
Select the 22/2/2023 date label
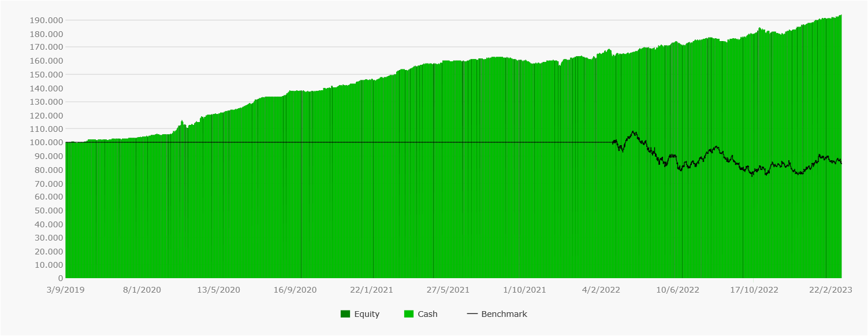pos(830,290)
